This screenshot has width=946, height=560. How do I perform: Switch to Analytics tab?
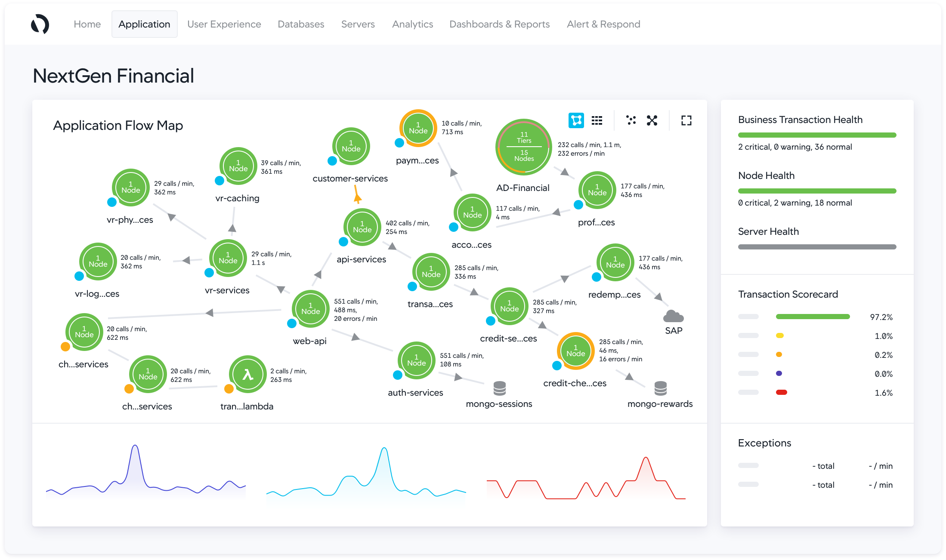pyautogui.click(x=412, y=24)
